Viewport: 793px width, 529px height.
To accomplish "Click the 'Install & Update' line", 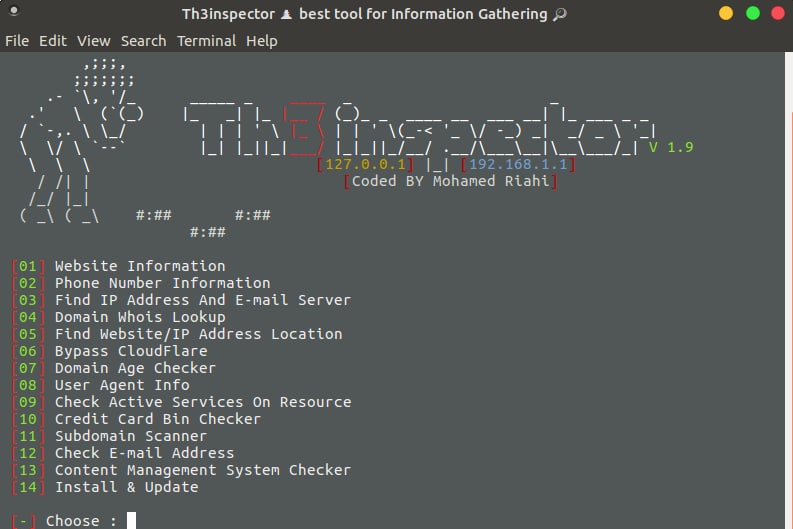I will [x=126, y=487].
